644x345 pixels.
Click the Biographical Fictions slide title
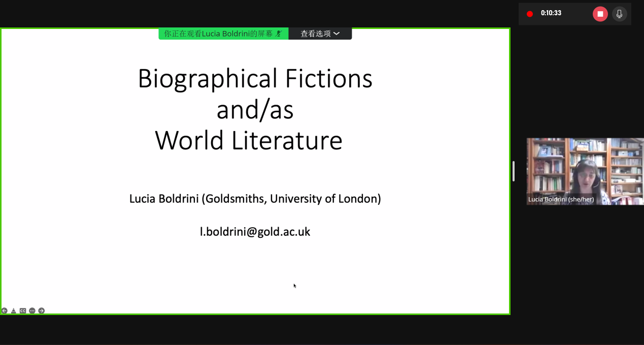(x=255, y=79)
